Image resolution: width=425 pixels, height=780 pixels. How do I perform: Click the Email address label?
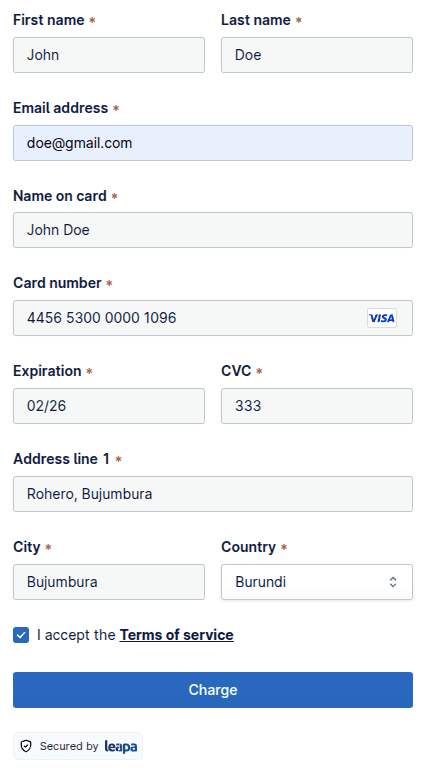(x=61, y=108)
